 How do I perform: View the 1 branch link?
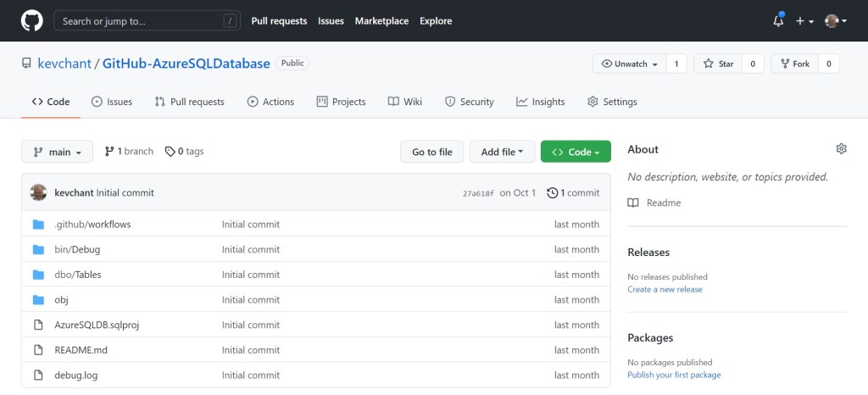click(x=129, y=151)
